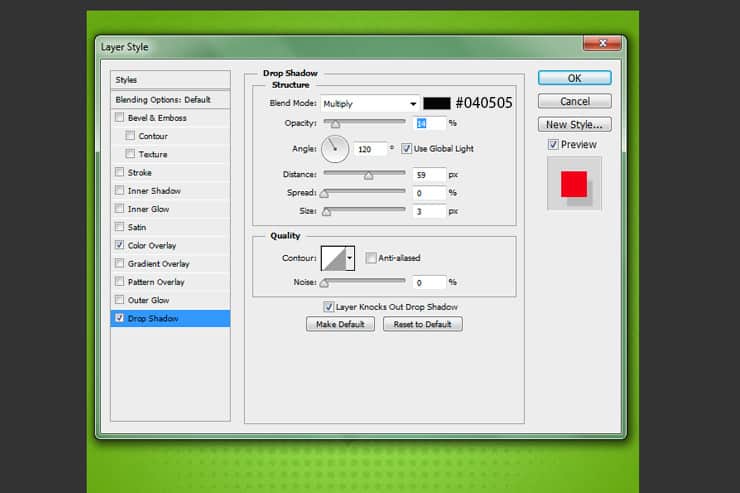Click the Contour curve thumbnail
Screen dimensions: 740x493
333,258
